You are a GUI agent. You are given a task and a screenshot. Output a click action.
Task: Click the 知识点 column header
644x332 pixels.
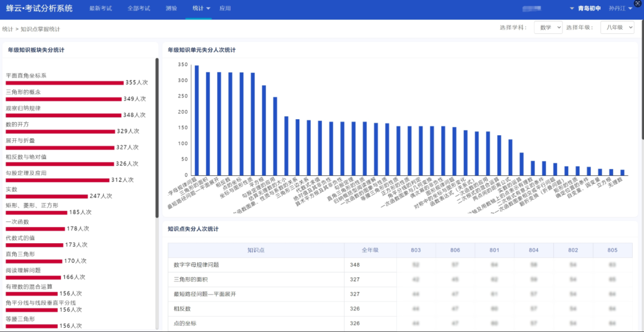pos(256,250)
